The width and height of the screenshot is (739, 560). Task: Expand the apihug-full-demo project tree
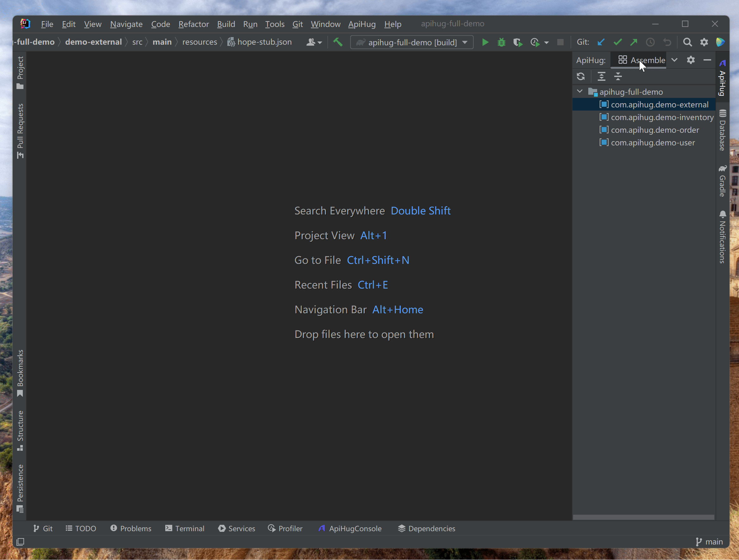[581, 91]
